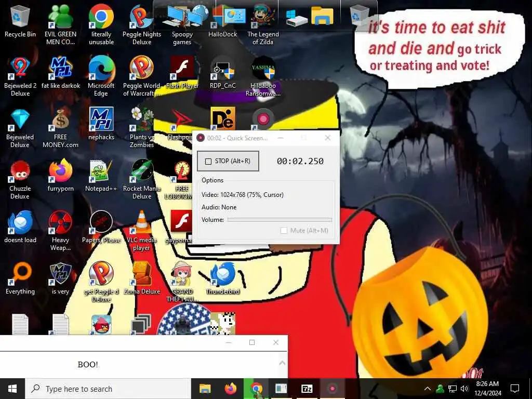This screenshot has width=532, height=399.
Task: Launch 'get Peggle'd Deluxe' shortcut
Action: [x=101, y=282]
